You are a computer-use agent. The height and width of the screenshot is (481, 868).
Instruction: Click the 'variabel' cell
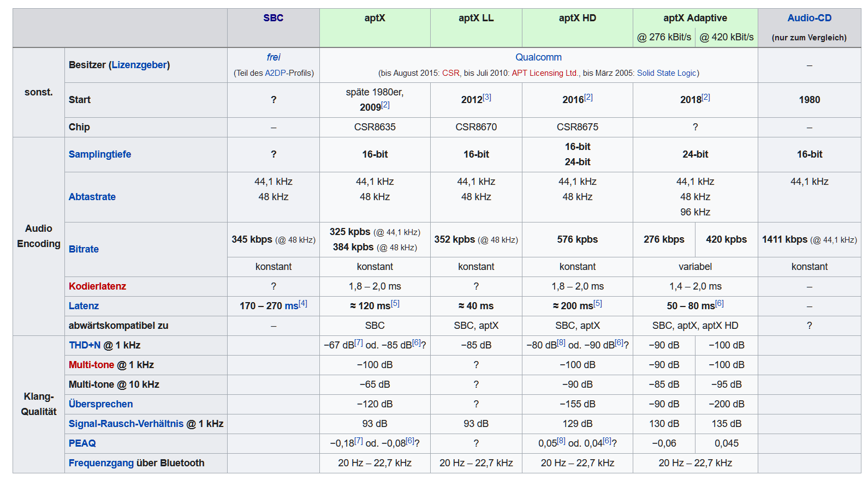[695, 267]
